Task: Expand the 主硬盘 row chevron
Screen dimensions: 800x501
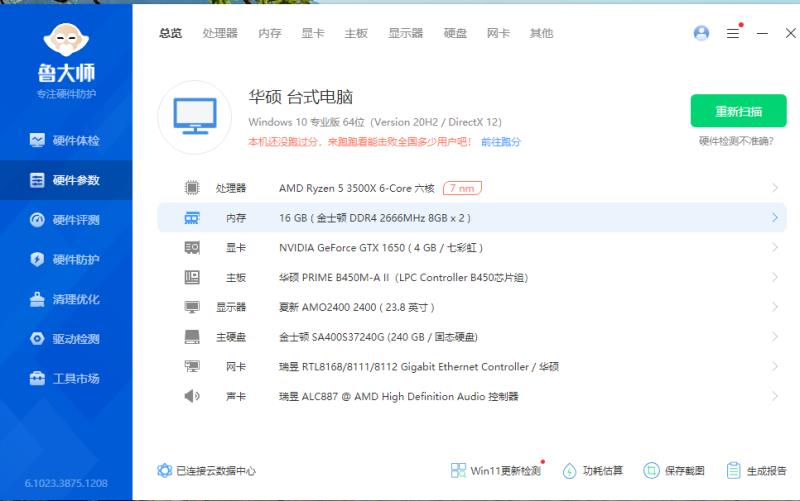Action: coord(775,337)
